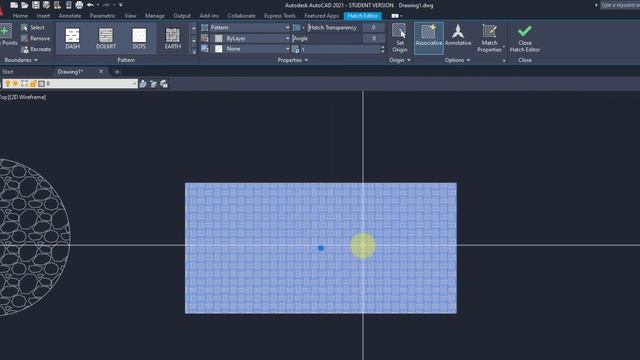The image size is (640, 360).
Task: Click the background color swatch next to None
Action: [x=219, y=49]
